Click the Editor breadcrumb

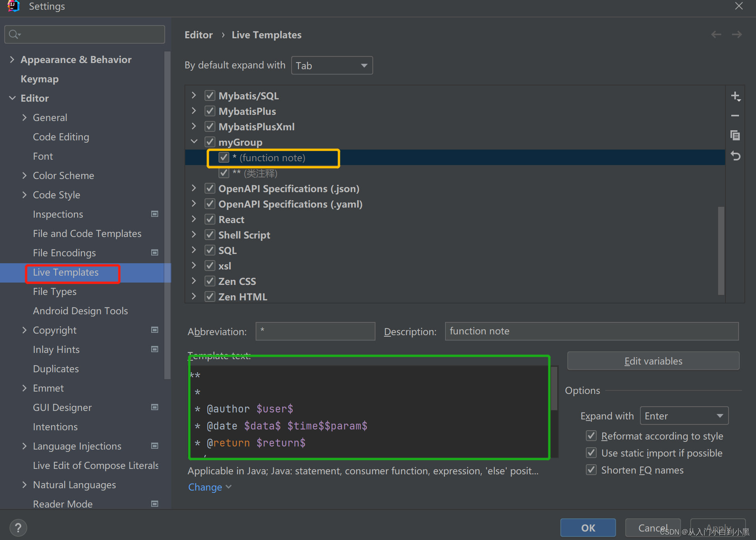199,35
